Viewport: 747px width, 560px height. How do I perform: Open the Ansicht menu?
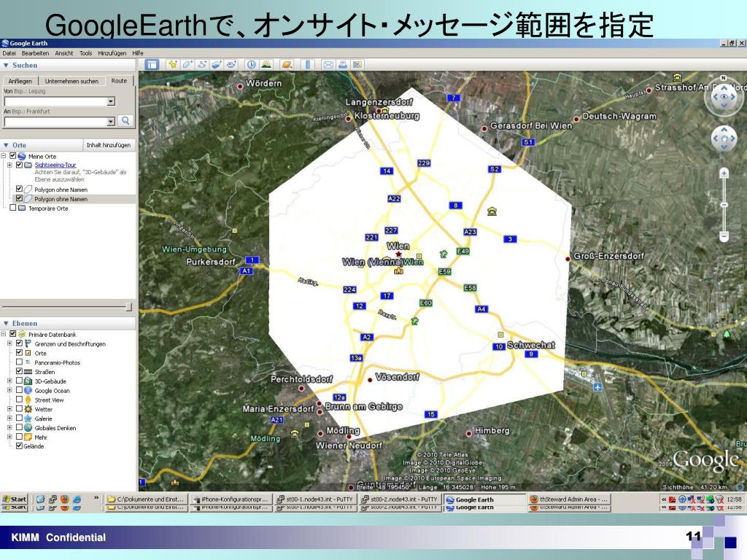[x=64, y=52]
